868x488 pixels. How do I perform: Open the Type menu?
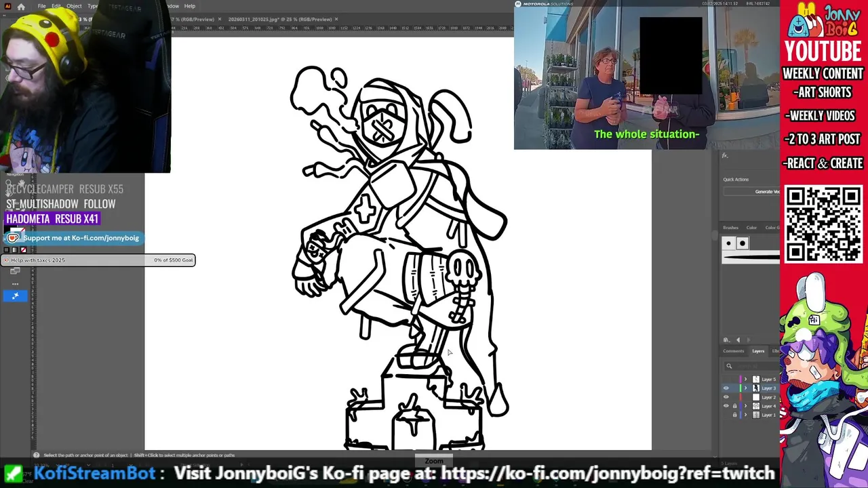92,6
